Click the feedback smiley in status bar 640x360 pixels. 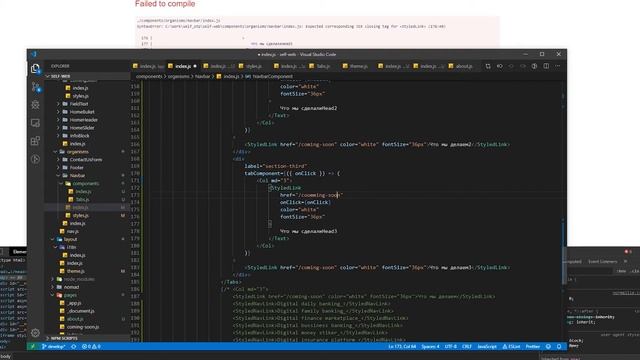548,347
